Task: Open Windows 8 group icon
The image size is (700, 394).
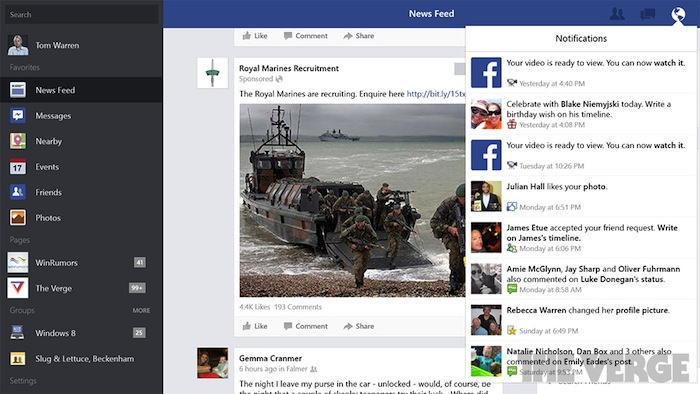Action: [x=18, y=332]
